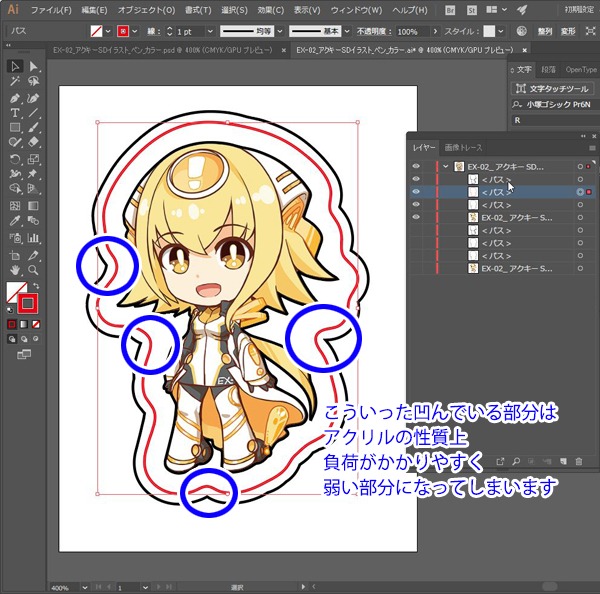The width and height of the screenshot is (600, 594).
Task: Select the Paintbrush tool
Action: point(33,127)
